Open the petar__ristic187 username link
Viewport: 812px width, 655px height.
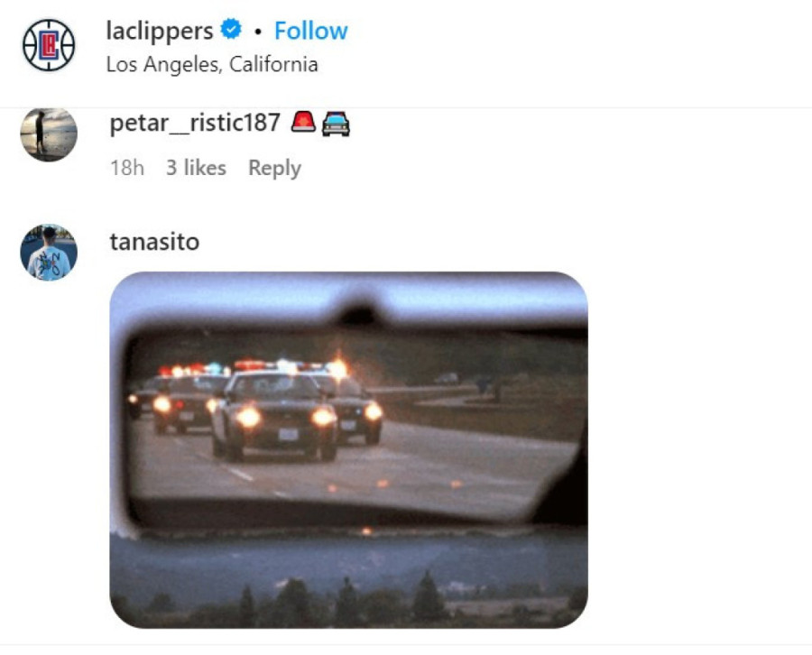coord(195,124)
